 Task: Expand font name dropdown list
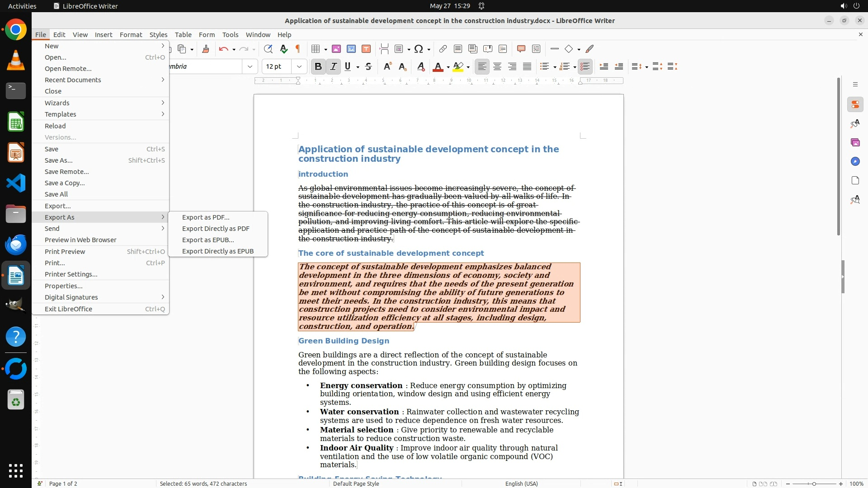[250, 66]
